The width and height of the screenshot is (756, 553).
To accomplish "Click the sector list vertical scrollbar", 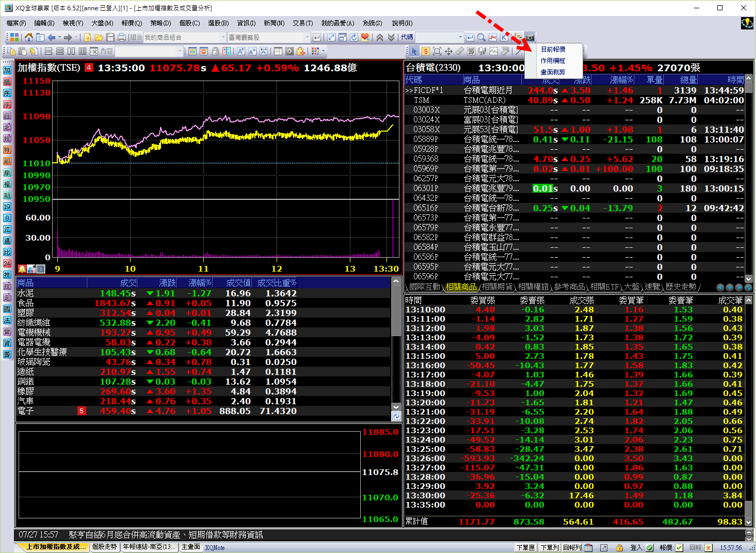I will point(396,343).
